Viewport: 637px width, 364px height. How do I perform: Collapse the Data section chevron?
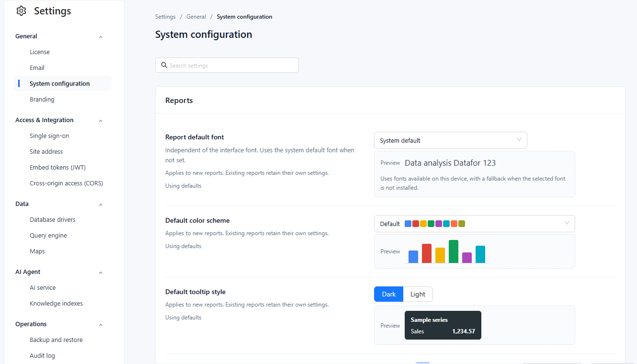101,204
